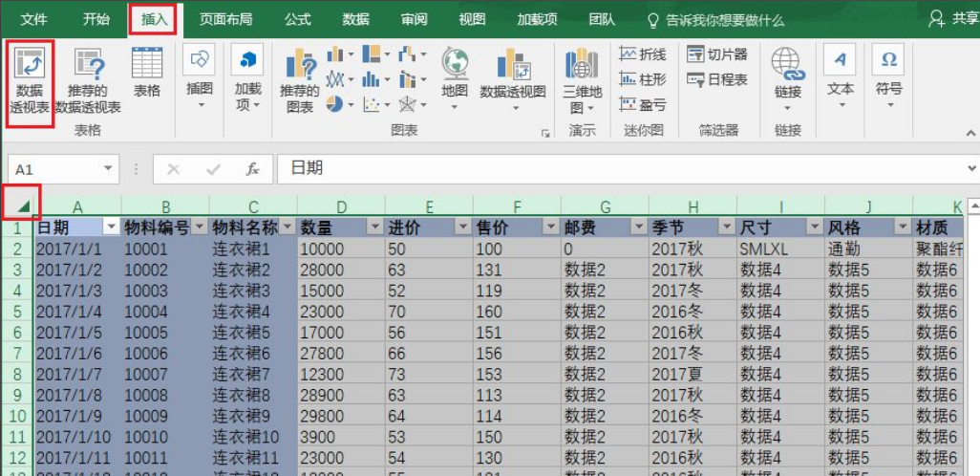980x476 pixels.
Task: Click the 共享 share button
Action: point(951,19)
